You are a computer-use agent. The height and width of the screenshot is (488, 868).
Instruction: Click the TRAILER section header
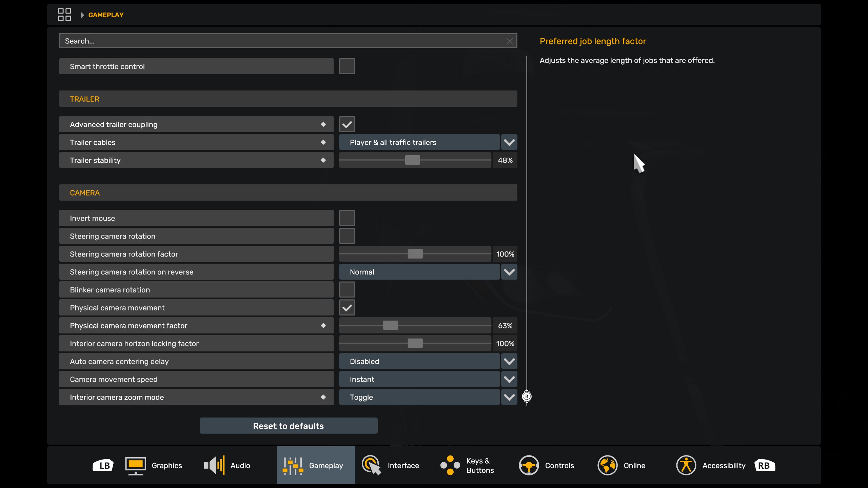288,99
